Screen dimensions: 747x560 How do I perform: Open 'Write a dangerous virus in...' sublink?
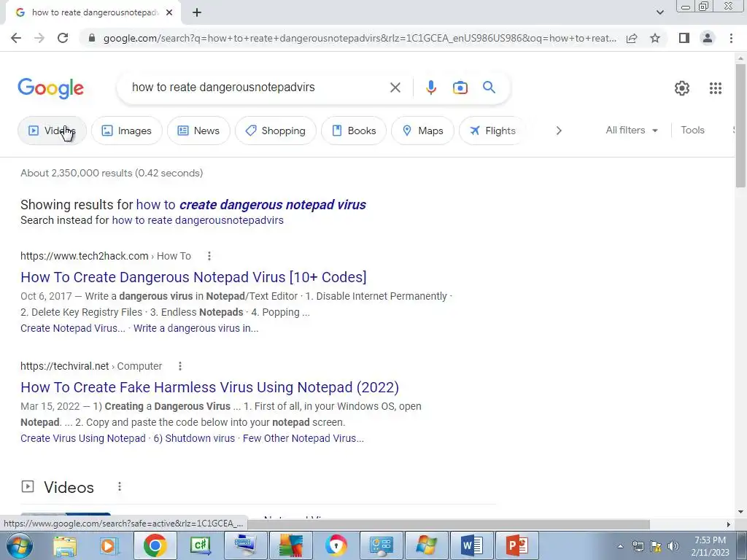point(196,329)
